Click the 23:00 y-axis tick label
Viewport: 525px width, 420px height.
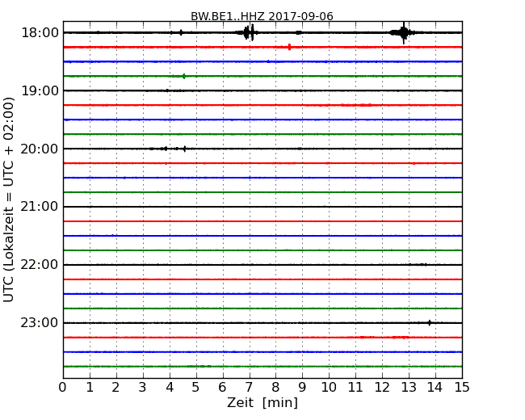(40, 323)
